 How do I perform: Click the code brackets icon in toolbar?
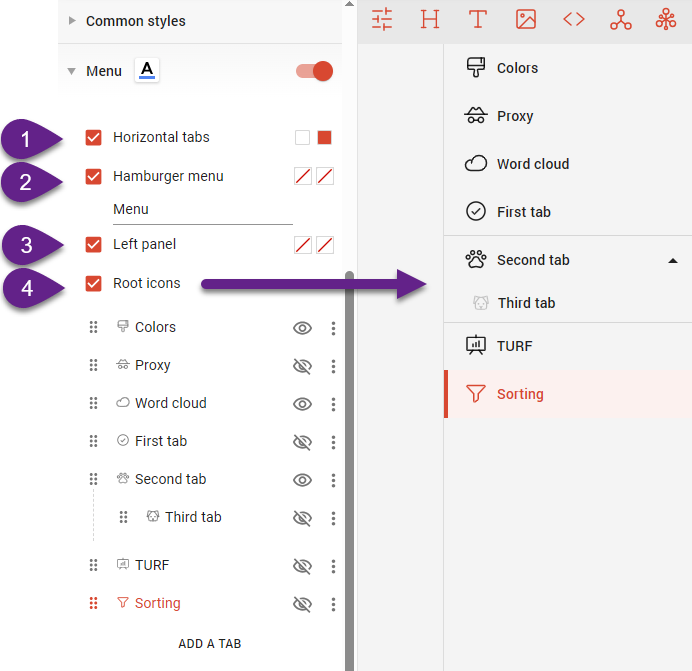point(574,19)
